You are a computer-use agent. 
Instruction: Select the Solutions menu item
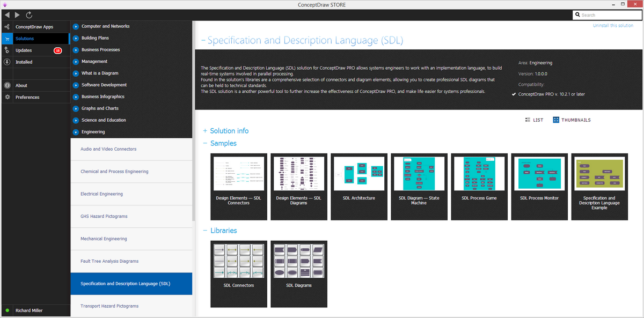[x=25, y=39]
